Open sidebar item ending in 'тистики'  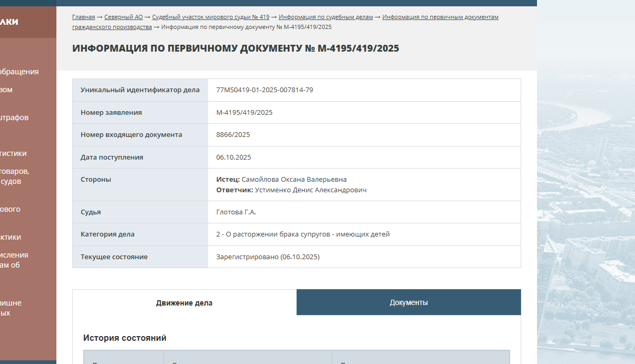coord(13,153)
